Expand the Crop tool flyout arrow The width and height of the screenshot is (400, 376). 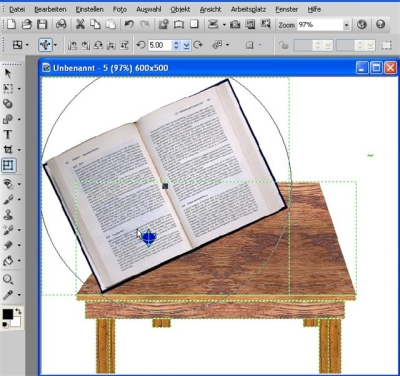point(19,150)
